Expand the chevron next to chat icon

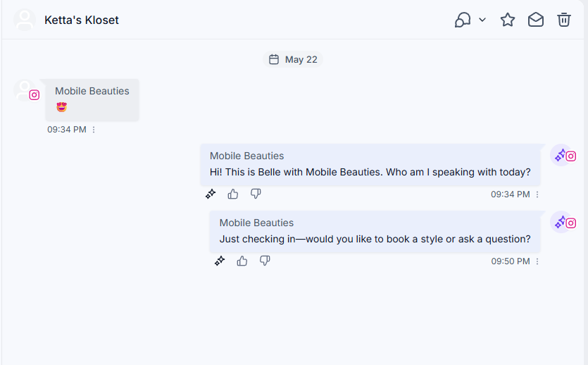pos(482,20)
